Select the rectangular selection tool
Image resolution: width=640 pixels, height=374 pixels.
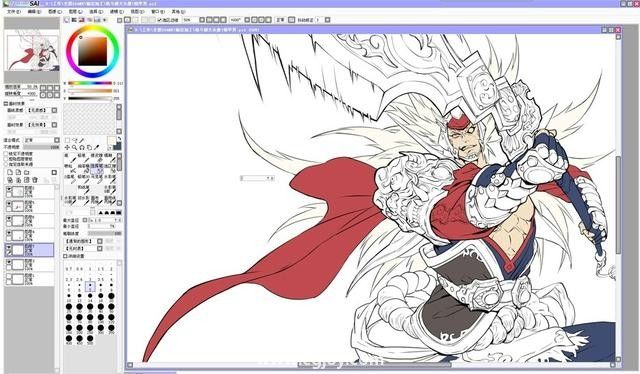(67, 140)
